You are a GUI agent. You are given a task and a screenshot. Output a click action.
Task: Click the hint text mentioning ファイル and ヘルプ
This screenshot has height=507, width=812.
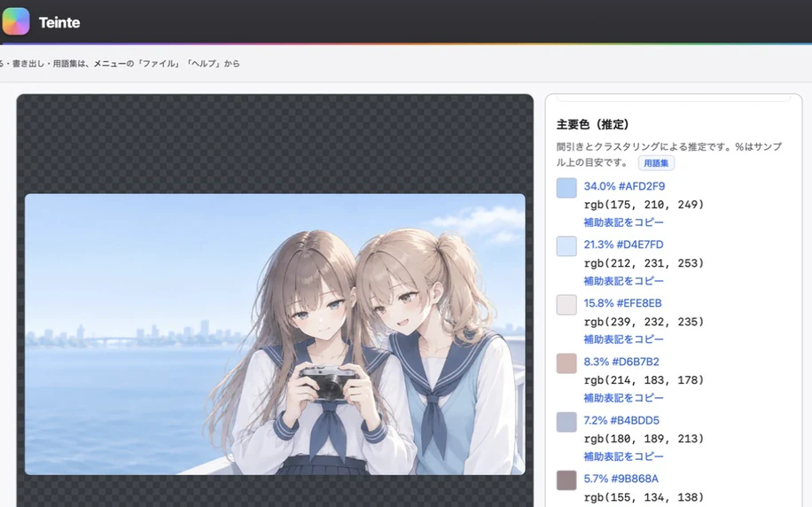point(120,64)
